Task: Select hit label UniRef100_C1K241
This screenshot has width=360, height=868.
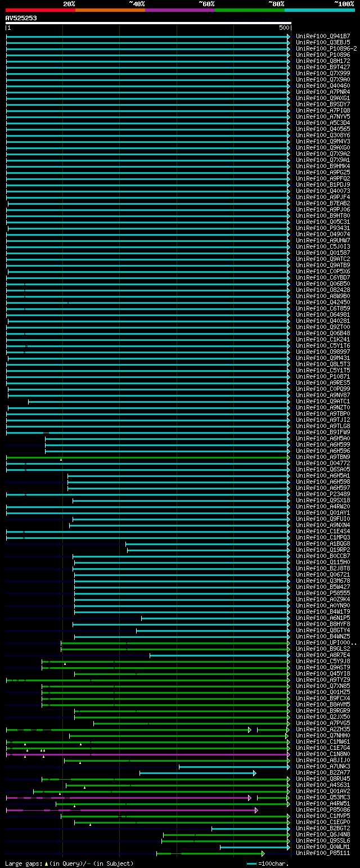Action: click(x=323, y=340)
